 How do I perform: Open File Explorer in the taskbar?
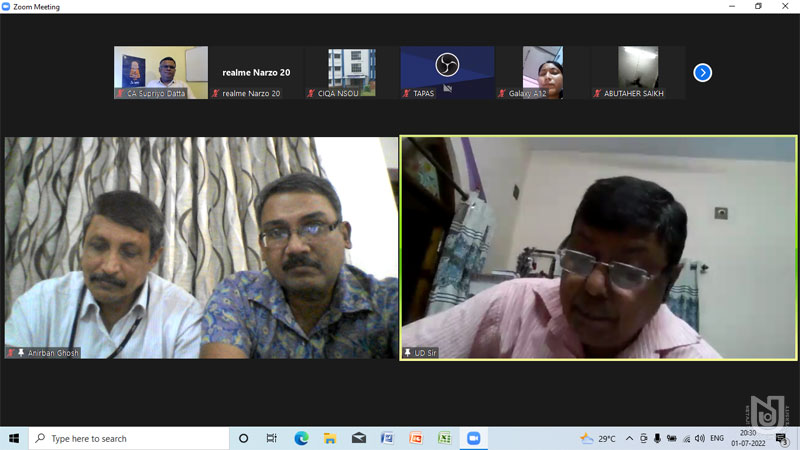click(x=330, y=438)
